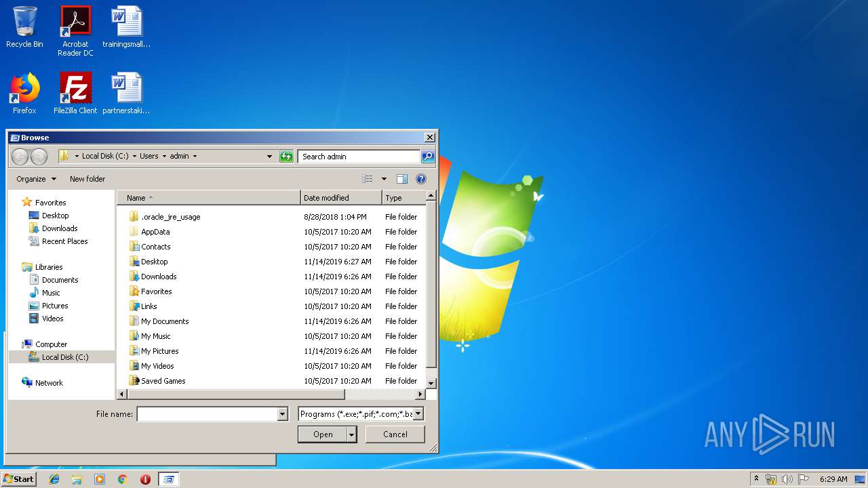The width and height of the screenshot is (868, 488).
Task: Click the Start button
Action: click(19, 479)
